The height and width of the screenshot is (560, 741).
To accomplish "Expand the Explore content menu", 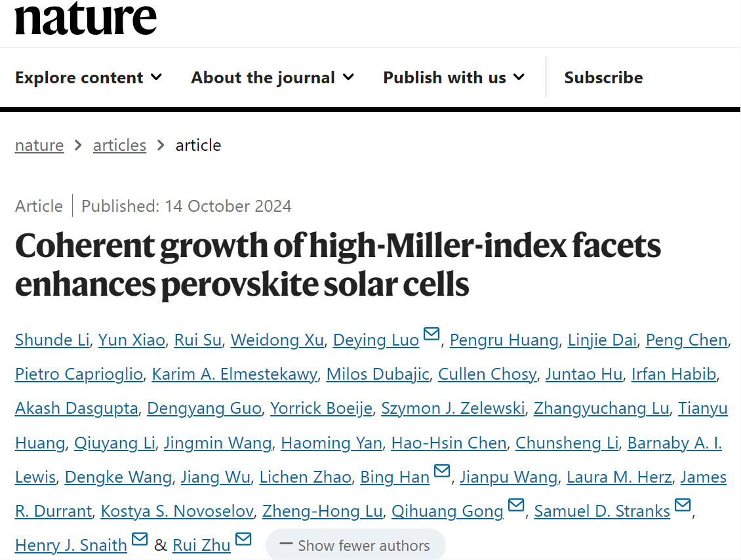I will point(89,77).
